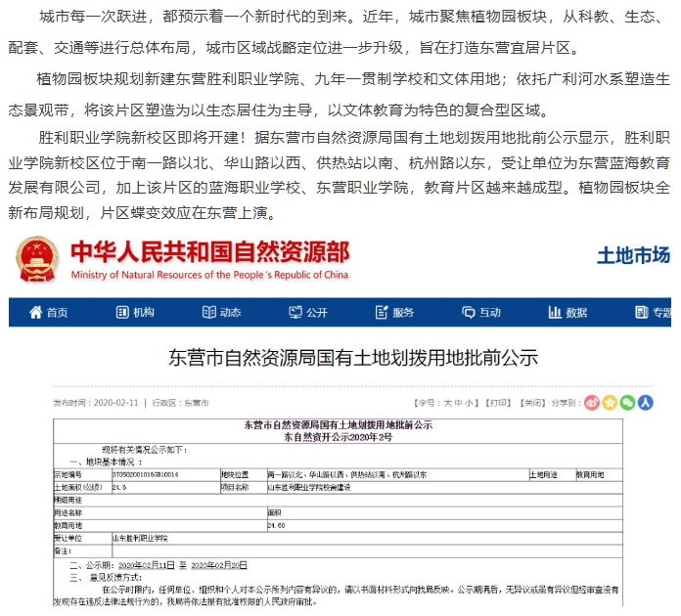Click the yellow star QZone share icon
The height and width of the screenshot is (616, 681).
coord(610,403)
